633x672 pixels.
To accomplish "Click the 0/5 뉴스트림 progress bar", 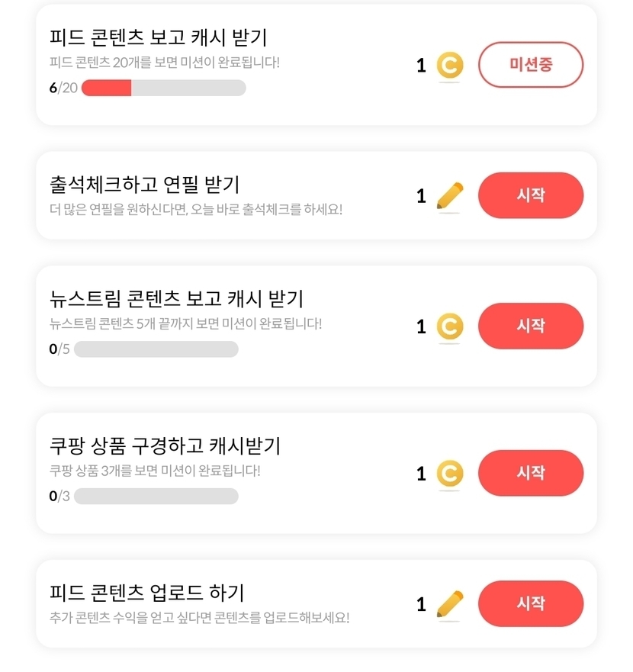I will (x=156, y=349).
